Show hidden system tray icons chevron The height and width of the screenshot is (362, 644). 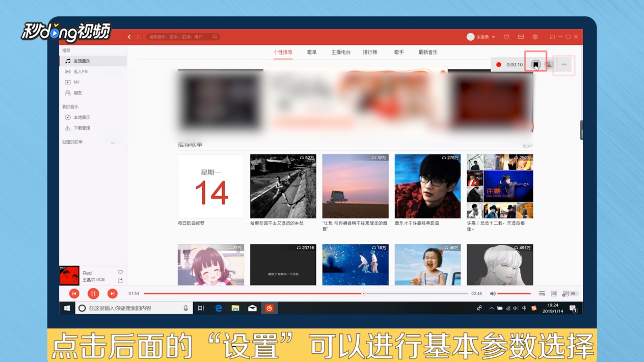click(x=491, y=308)
